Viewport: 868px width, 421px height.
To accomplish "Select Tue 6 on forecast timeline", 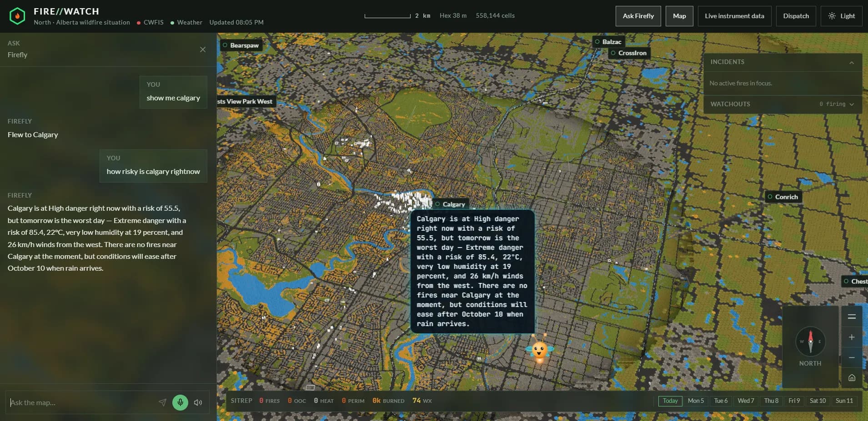I will coord(721,401).
